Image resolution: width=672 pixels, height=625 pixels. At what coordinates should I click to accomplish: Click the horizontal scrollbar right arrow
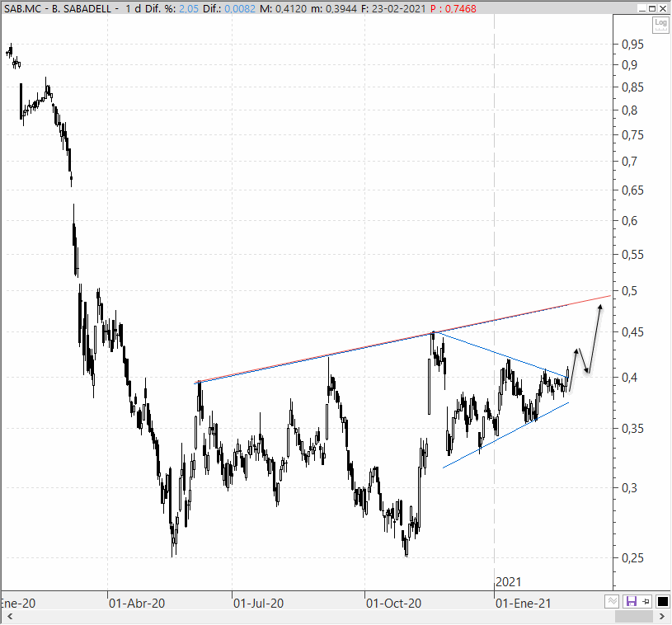click(x=662, y=617)
